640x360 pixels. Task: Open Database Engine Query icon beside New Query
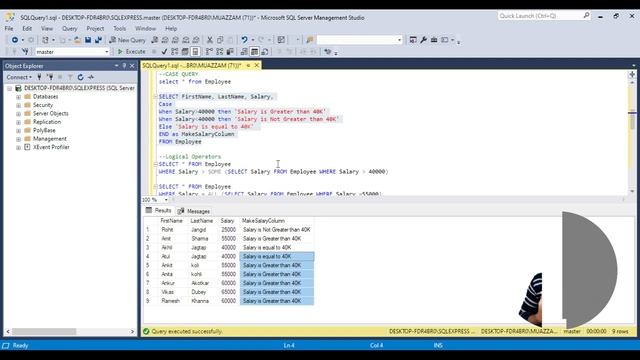(155, 40)
